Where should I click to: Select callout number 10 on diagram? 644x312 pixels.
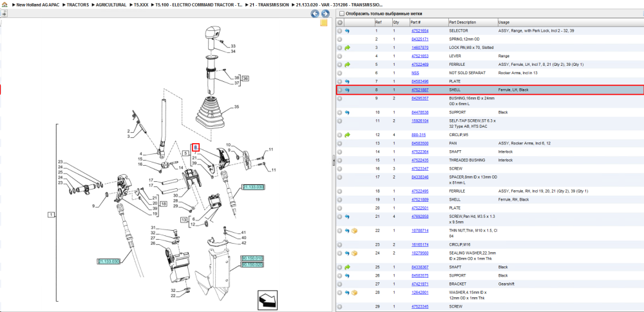(x=229, y=144)
